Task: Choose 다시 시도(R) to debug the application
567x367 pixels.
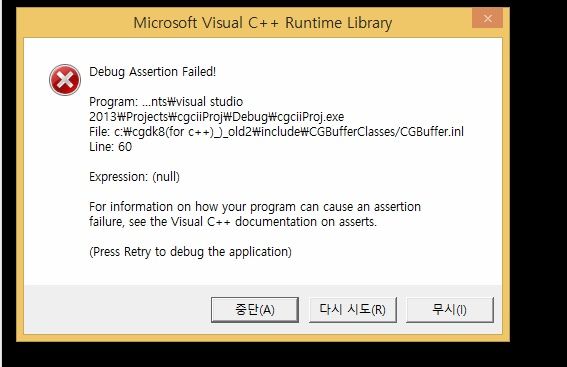Action: point(353,310)
